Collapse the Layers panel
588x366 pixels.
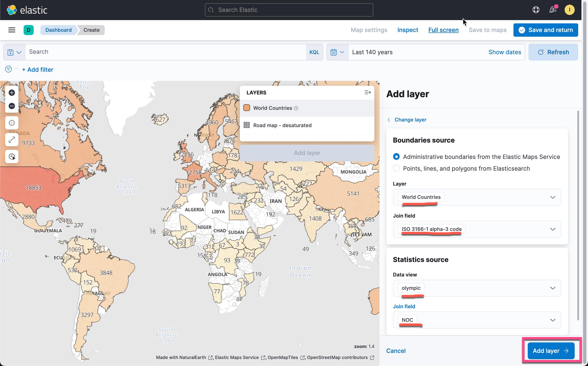tap(368, 93)
